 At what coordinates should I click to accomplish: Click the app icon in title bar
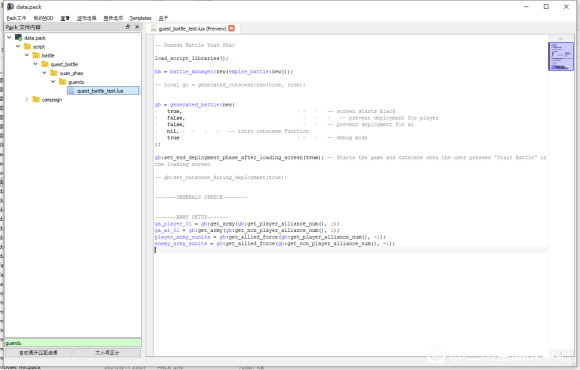tap(10, 7)
